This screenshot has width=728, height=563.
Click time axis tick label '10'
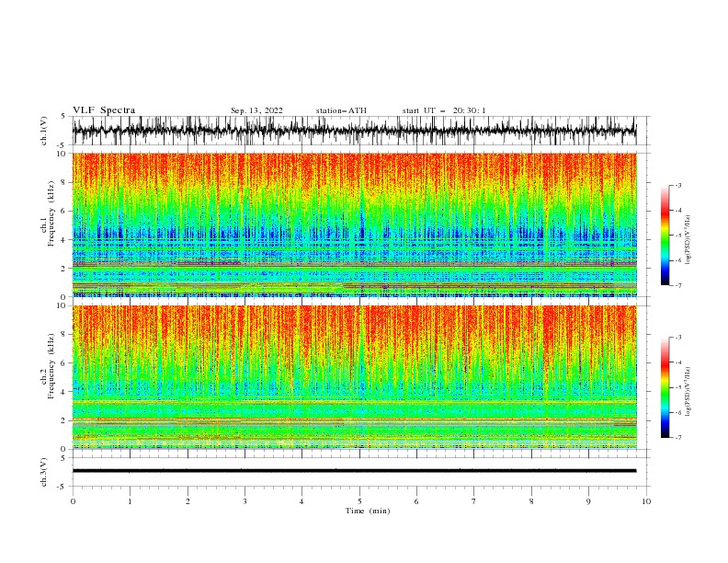pyautogui.click(x=646, y=501)
